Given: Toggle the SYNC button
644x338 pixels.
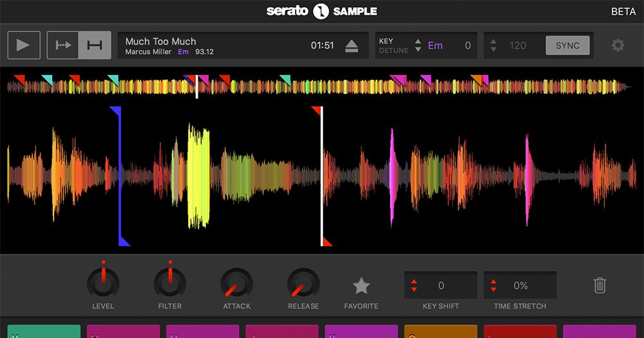Looking at the screenshot, I should point(567,46).
